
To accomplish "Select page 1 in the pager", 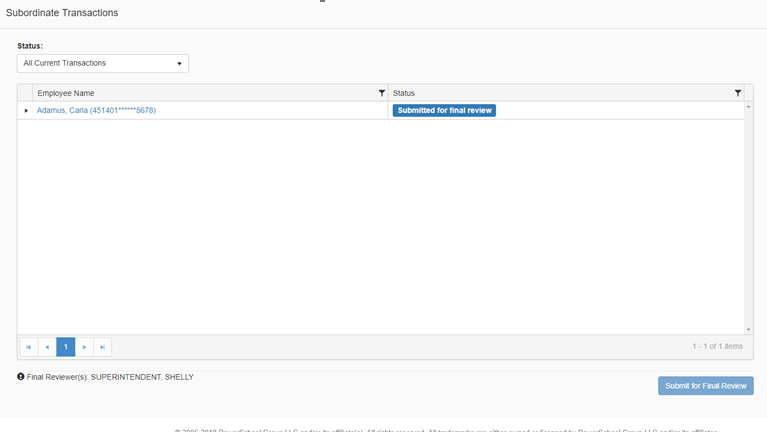I will 66,347.
